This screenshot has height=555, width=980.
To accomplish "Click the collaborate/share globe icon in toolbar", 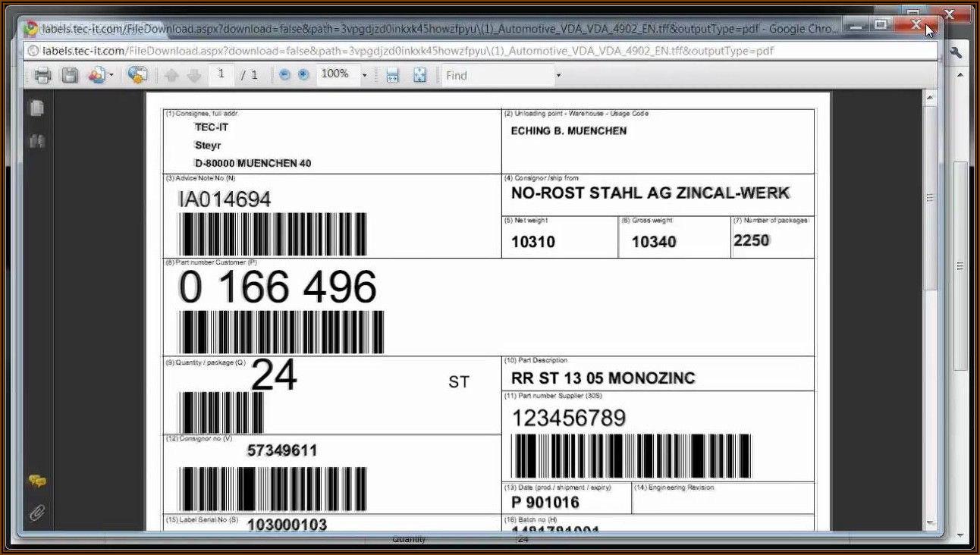I will (x=137, y=75).
